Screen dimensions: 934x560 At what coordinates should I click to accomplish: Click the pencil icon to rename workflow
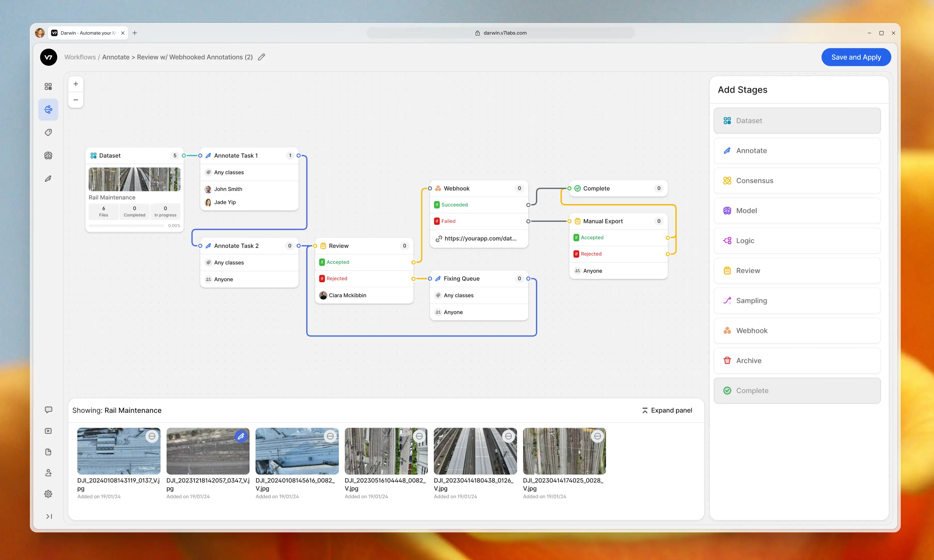(261, 57)
